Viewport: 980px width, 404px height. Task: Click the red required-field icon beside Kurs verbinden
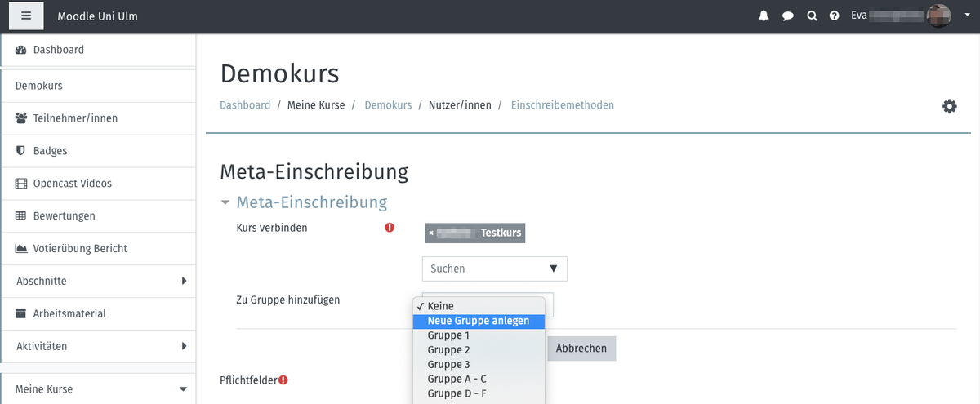coord(390,229)
